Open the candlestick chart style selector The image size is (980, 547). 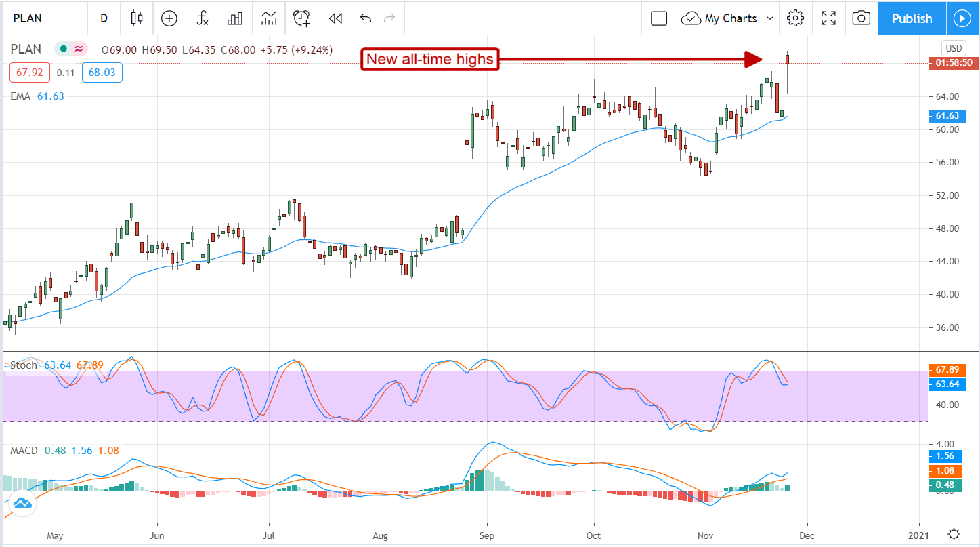pyautogui.click(x=137, y=18)
